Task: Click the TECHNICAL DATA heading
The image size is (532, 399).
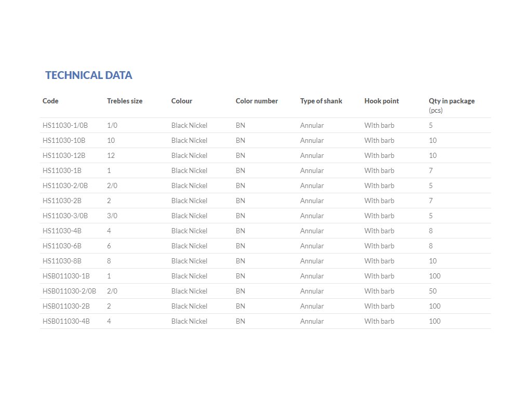Action: [x=89, y=75]
